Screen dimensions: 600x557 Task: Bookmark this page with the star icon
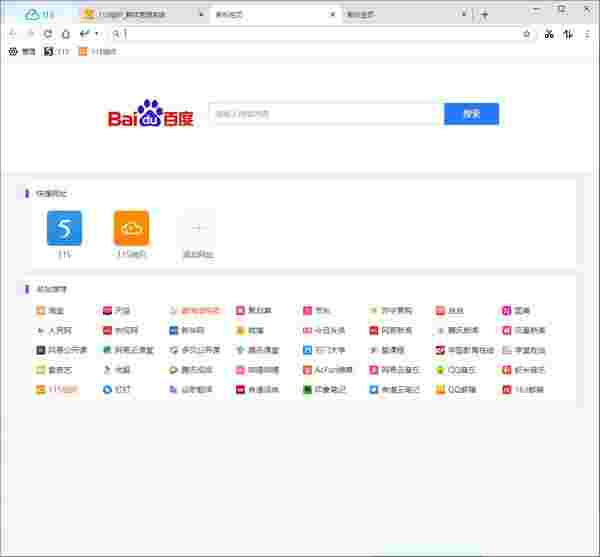[x=527, y=34]
